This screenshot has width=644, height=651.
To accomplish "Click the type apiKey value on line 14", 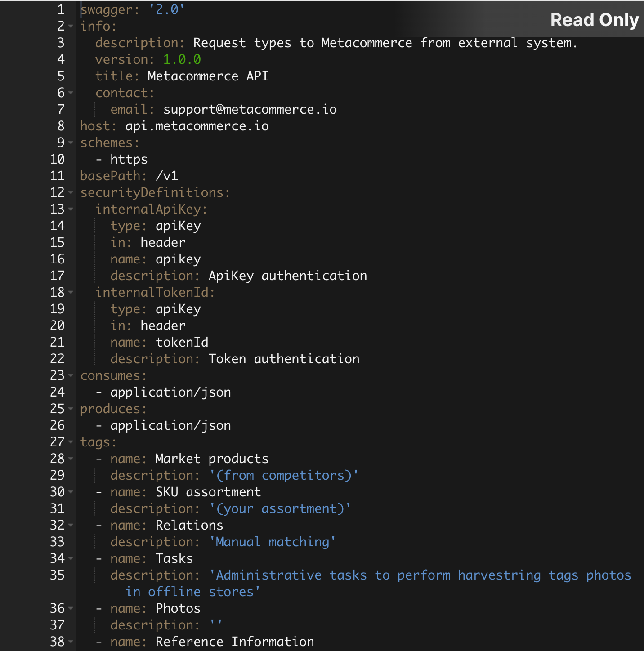I will (x=178, y=226).
